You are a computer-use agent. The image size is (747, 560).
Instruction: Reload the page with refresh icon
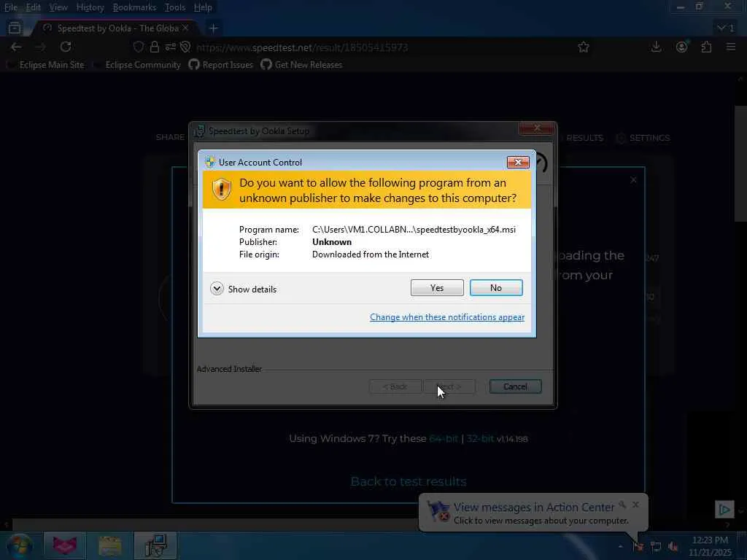(66, 47)
